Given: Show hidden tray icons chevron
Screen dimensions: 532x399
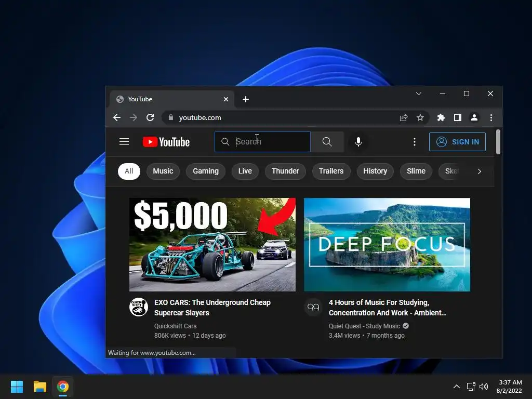Looking at the screenshot, I should [x=457, y=387].
